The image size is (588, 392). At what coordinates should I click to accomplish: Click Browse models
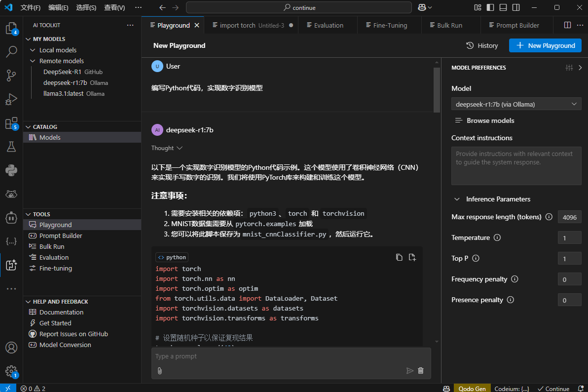(x=484, y=120)
